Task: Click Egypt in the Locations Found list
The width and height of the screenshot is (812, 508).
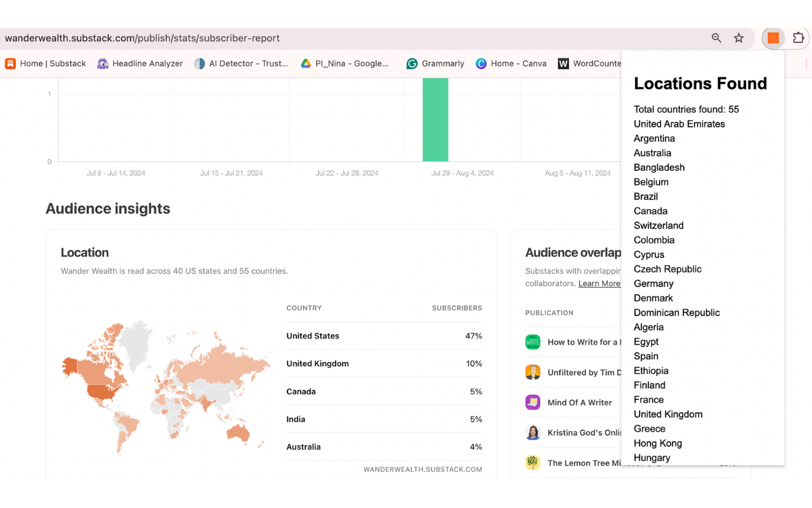Action: tap(646, 342)
